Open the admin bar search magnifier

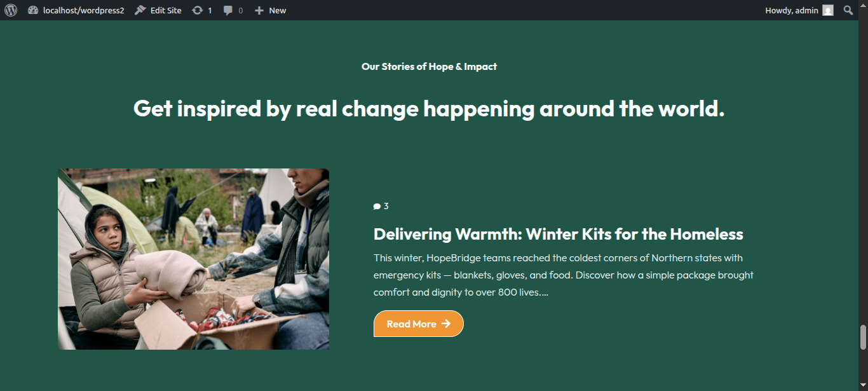click(848, 10)
